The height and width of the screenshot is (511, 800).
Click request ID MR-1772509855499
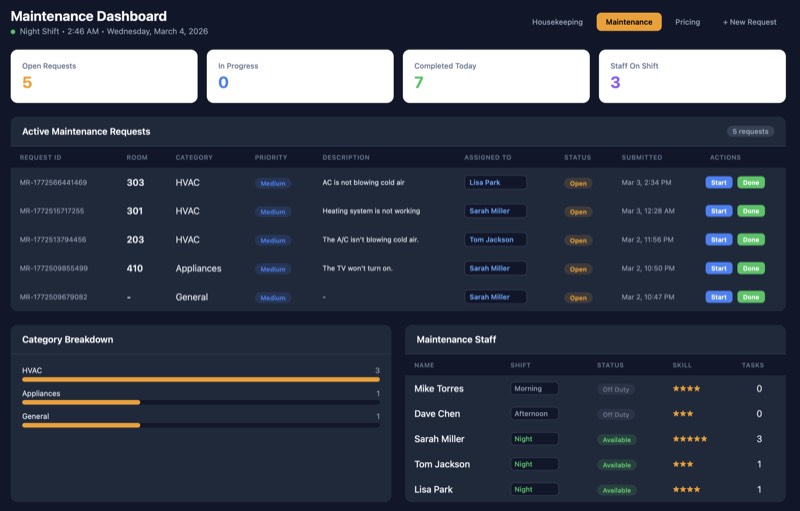[x=54, y=268]
